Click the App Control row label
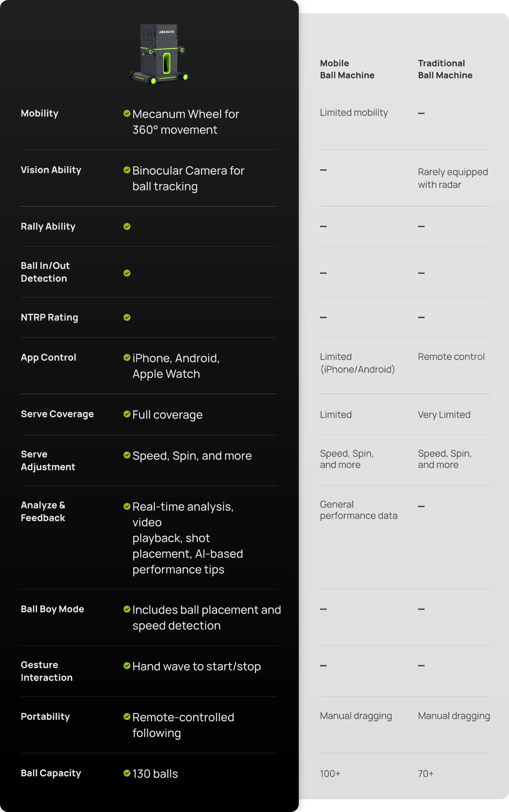 point(49,357)
